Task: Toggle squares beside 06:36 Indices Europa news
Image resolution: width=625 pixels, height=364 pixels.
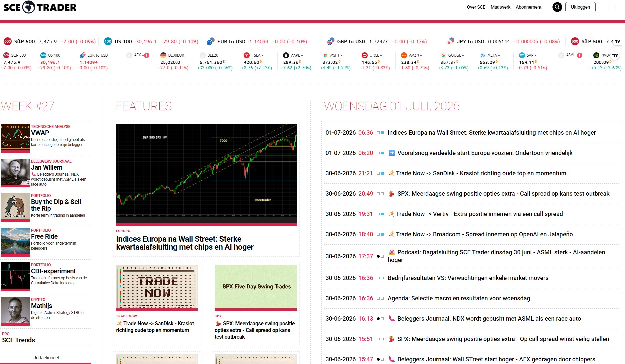Action: click(380, 133)
